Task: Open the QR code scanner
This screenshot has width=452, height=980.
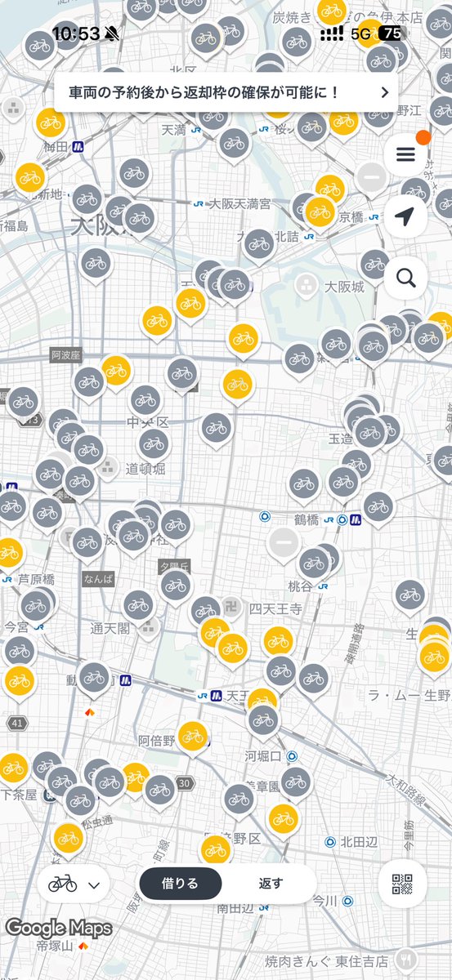Action: coord(402,884)
